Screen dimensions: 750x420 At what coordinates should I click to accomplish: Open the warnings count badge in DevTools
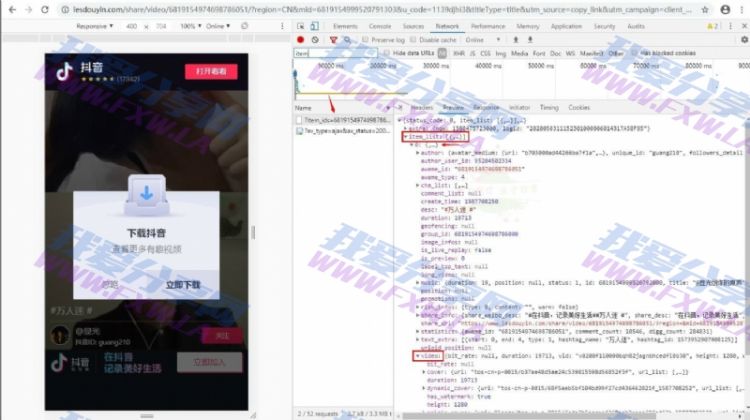tap(713, 26)
